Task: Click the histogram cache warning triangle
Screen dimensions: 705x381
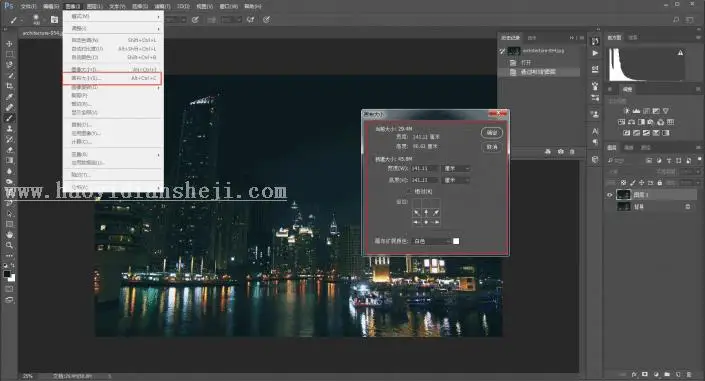Action: tap(680, 53)
